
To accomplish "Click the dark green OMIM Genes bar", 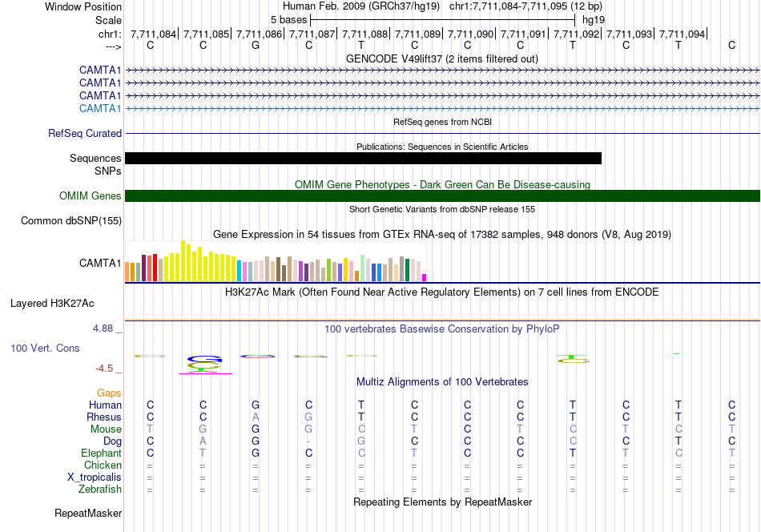I will pyautogui.click(x=442, y=195).
